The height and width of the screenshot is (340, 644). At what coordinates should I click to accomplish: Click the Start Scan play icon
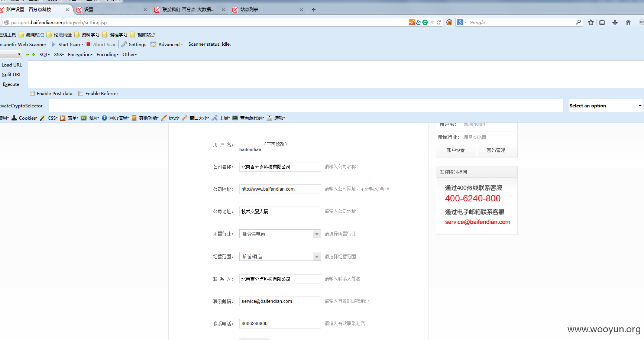coord(53,44)
